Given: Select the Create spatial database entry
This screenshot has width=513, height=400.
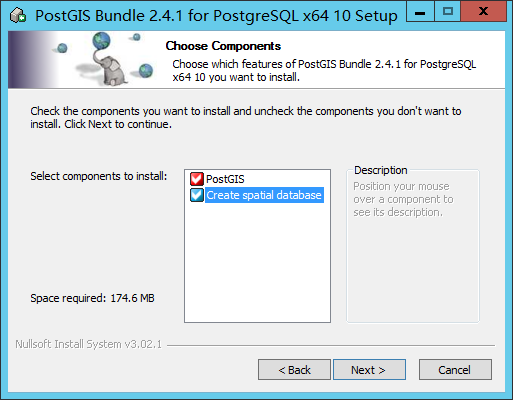Looking at the screenshot, I should [x=264, y=195].
